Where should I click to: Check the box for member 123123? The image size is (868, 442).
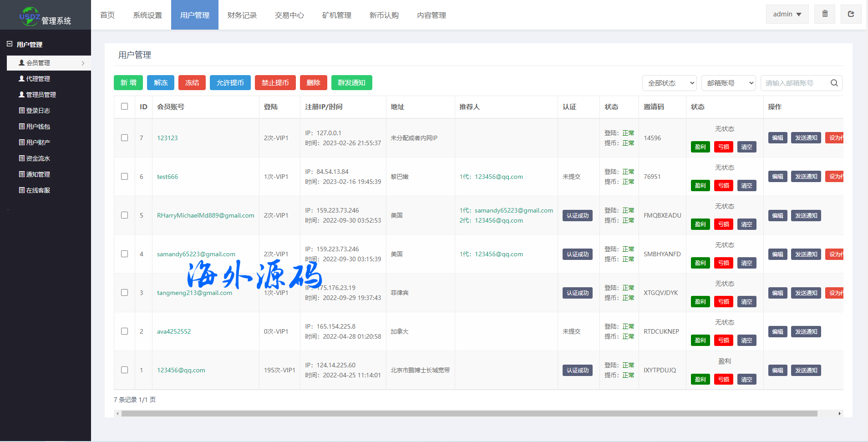tap(124, 138)
